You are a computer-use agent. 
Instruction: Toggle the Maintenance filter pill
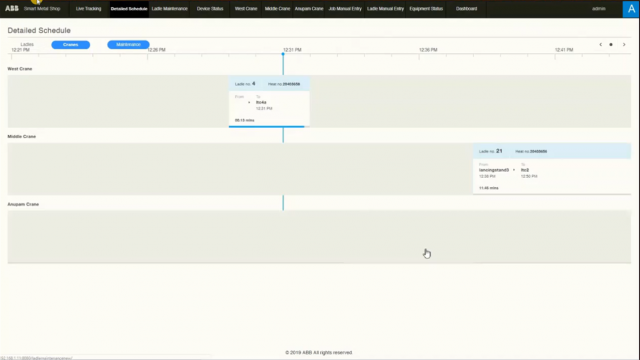(x=128, y=44)
